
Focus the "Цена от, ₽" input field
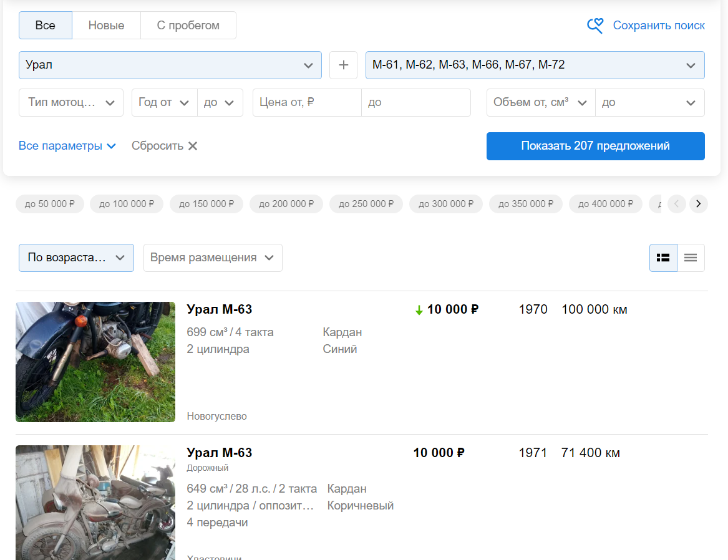click(307, 102)
